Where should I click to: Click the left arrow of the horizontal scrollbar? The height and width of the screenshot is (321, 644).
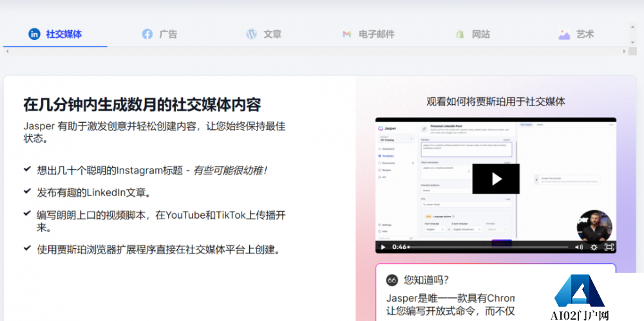click(7, 51)
